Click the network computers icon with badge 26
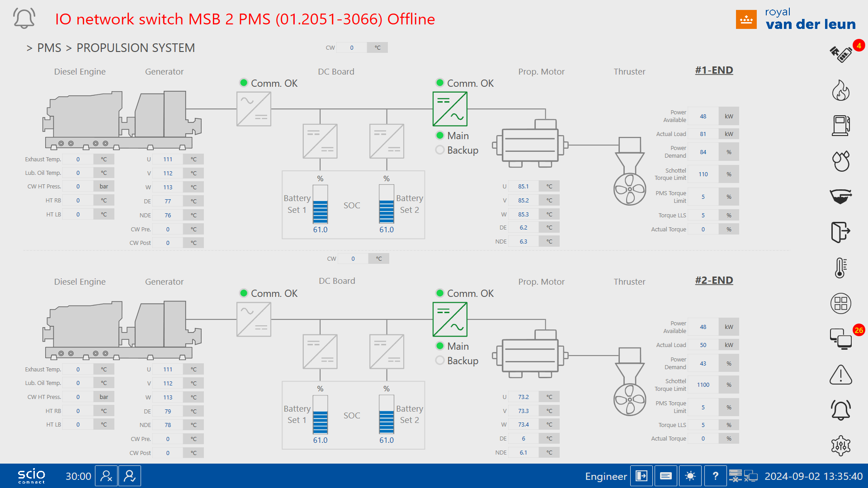This screenshot has width=868, height=488. (840, 338)
